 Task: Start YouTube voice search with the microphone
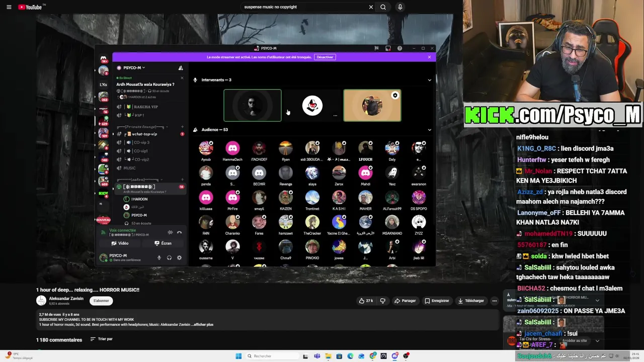click(x=400, y=7)
